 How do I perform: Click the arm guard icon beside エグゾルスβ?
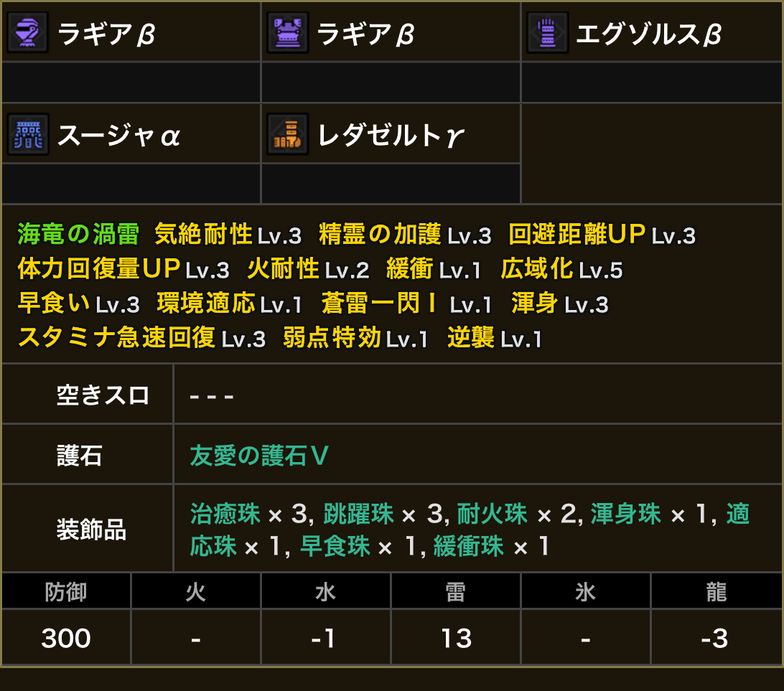pyautogui.click(x=548, y=32)
